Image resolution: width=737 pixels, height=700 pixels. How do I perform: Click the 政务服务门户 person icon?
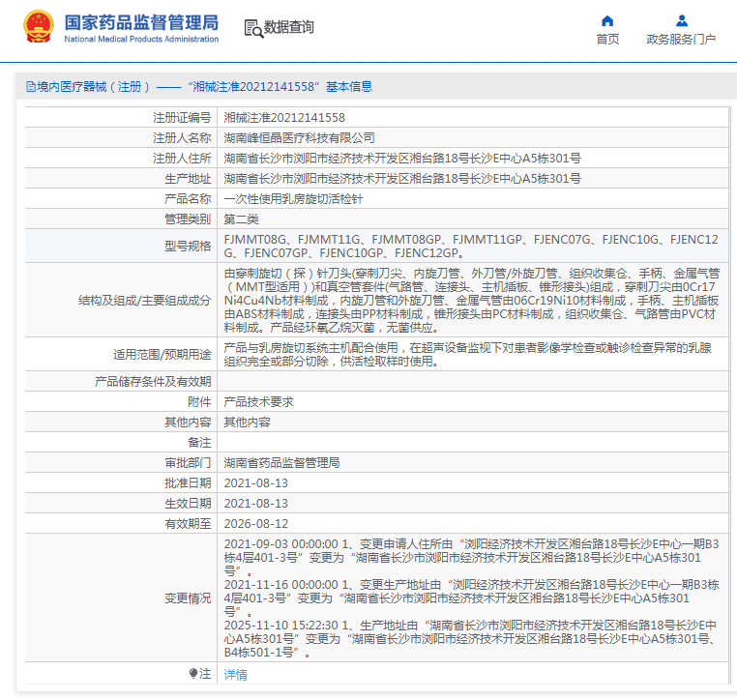(681, 20)
